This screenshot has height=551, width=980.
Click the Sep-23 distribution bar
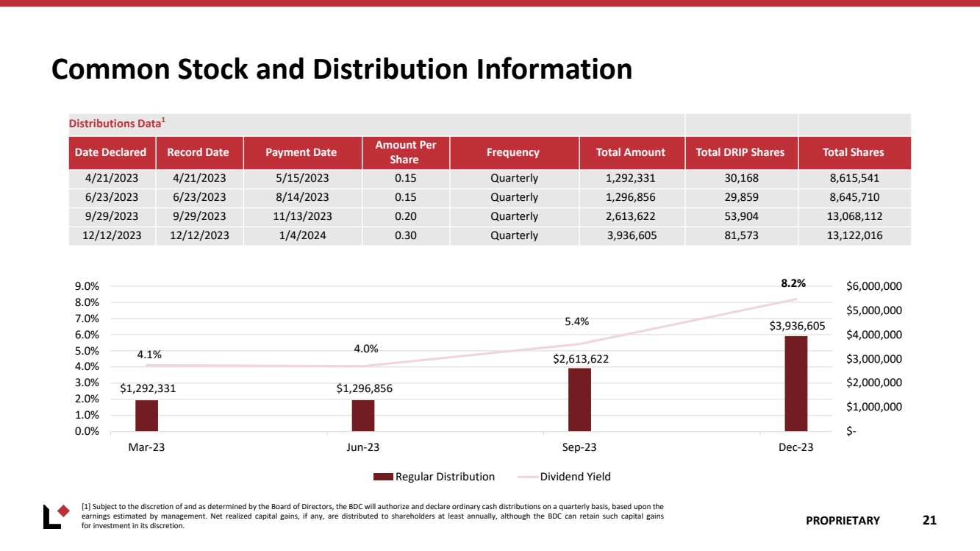click(x=579, y=399)
